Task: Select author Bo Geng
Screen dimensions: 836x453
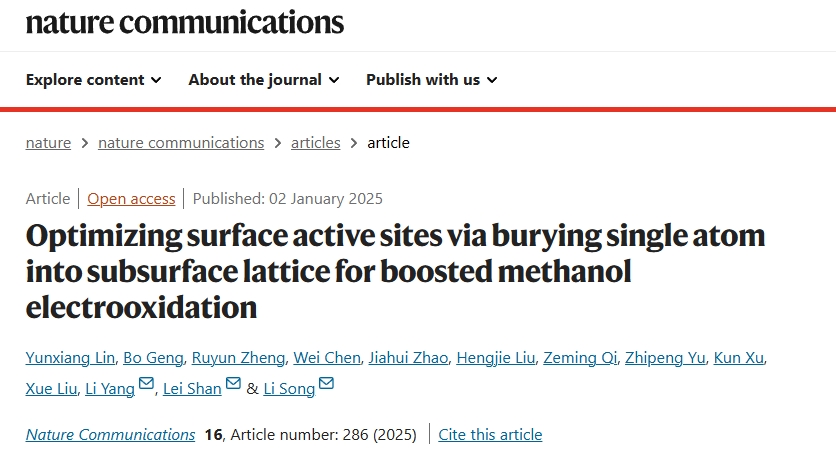Action: tap(153, 358)
